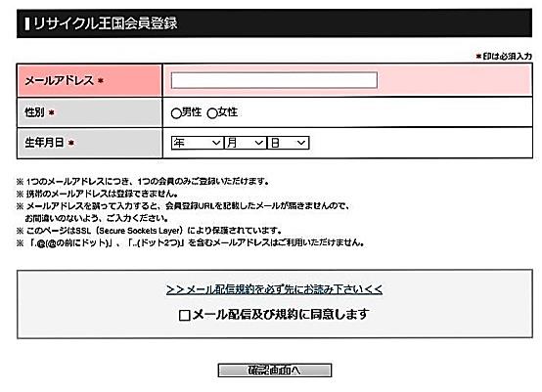Screen dimensions: 542x392
Task: Click the red asterisk beside 生年月日
Action: tap(71, 143)
